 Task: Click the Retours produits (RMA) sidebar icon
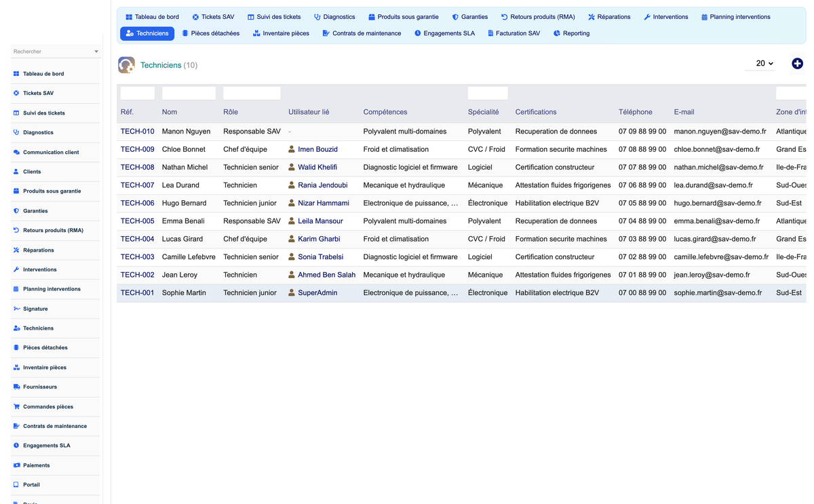click(16, 231)
